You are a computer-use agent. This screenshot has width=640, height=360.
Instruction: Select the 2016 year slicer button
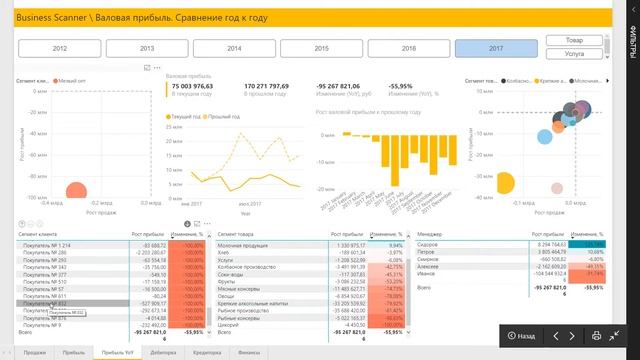coord(409,49)
